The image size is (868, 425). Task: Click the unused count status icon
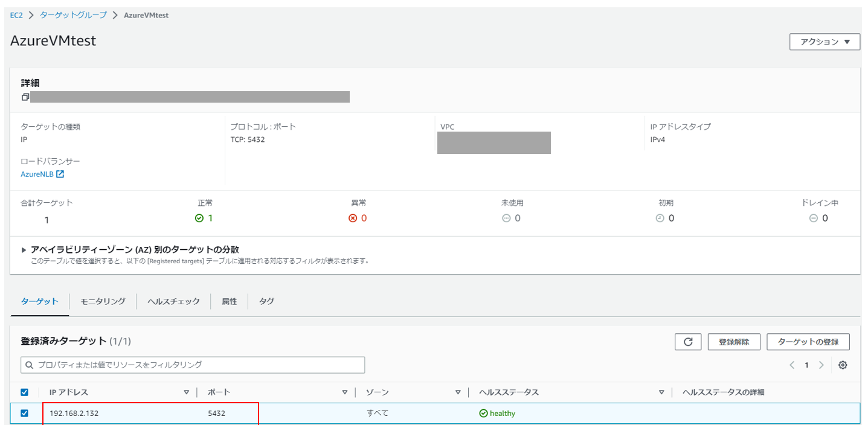click(x=506, y=219)
